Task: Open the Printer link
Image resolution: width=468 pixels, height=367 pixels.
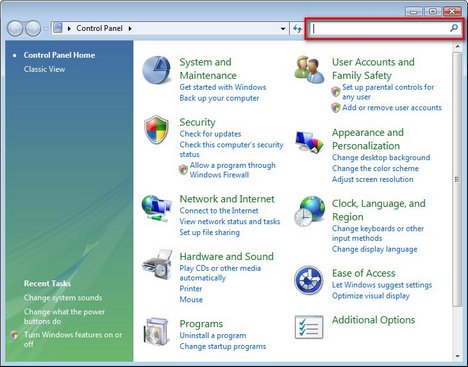Action: coord(191,289)
